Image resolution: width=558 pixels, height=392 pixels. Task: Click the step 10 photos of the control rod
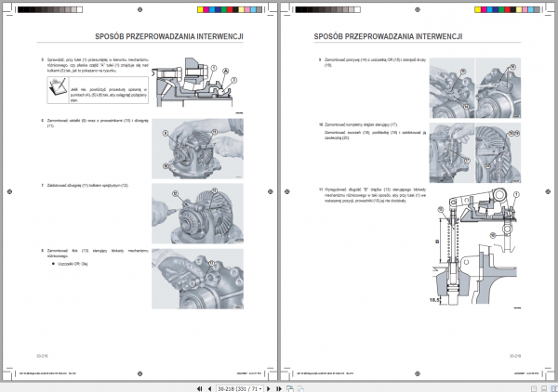click(474, 153)
